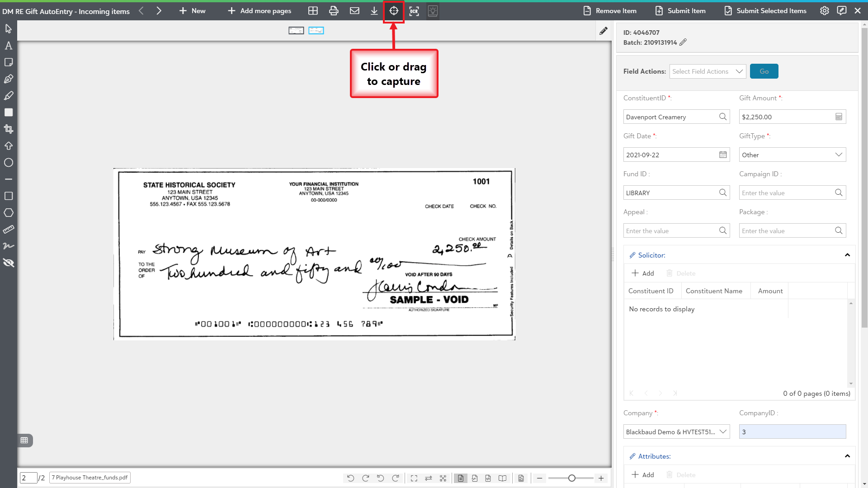This screenshot has height=488, width=868.
Task: Click the ruler measurement tool
Action: pyautogui.click(x=9, y=230)
